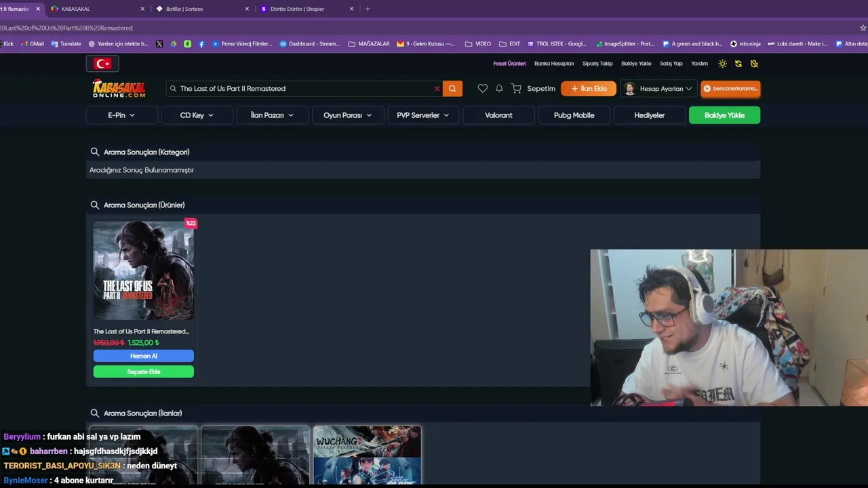
Task: Open the TROL ISTEK Google bookmark
Action: (557, 43)
